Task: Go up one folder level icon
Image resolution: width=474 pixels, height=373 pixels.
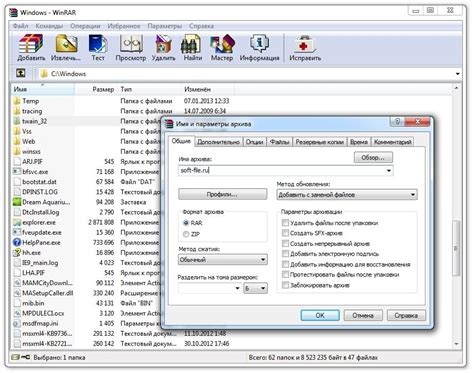Action: (21, 73)
